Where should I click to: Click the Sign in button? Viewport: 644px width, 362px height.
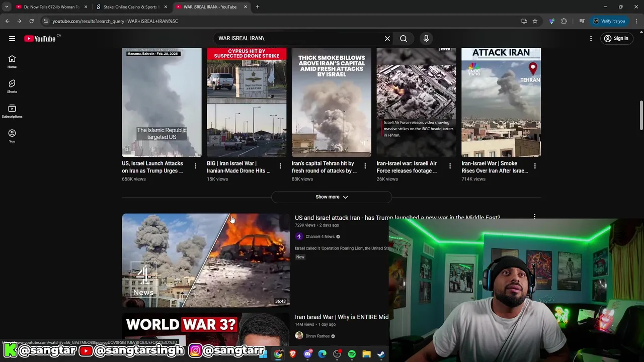616,38
